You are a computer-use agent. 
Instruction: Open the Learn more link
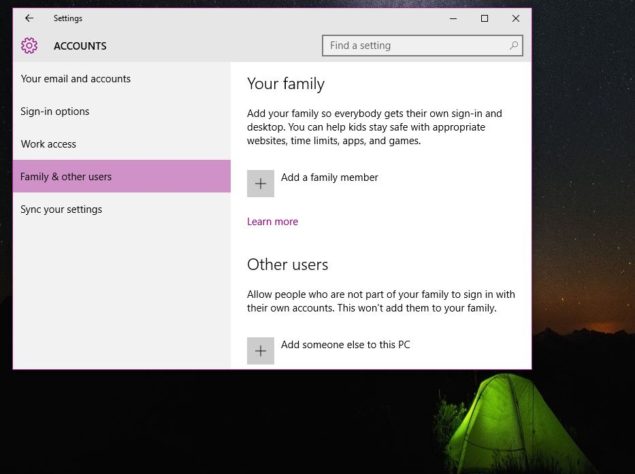pos(272,222)
